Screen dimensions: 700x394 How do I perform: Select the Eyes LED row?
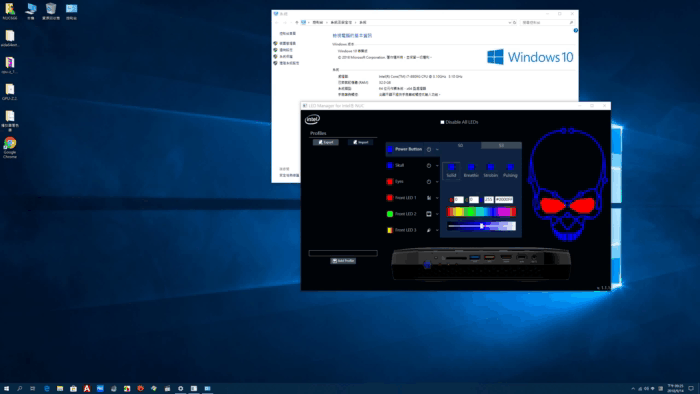(412, 182)
